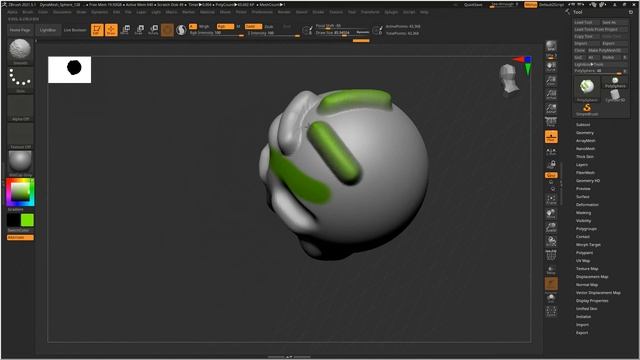Toggle the Gizmo 3D icon
The image size is (640, 360).
click(x=167, y=30)
